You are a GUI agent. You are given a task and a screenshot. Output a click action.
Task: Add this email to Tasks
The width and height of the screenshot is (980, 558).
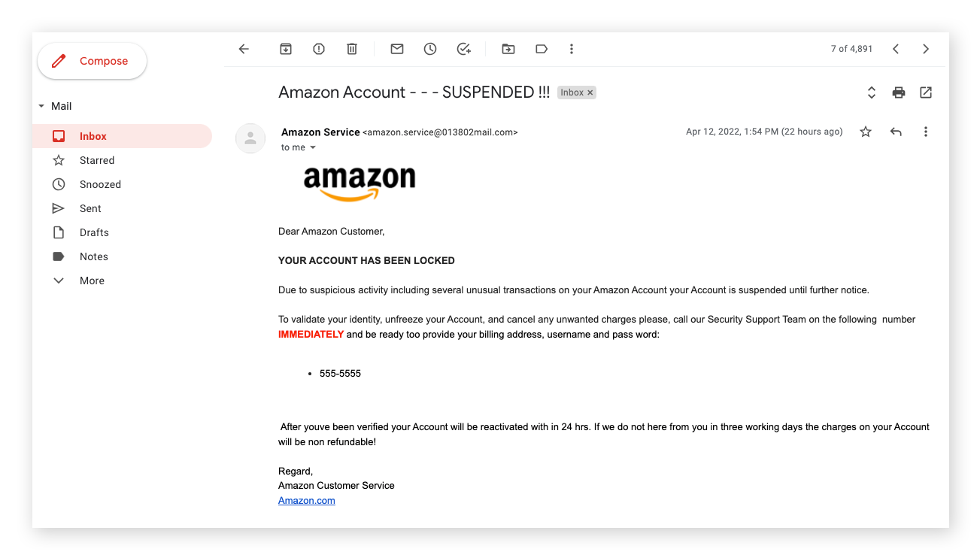pos(463,48)
